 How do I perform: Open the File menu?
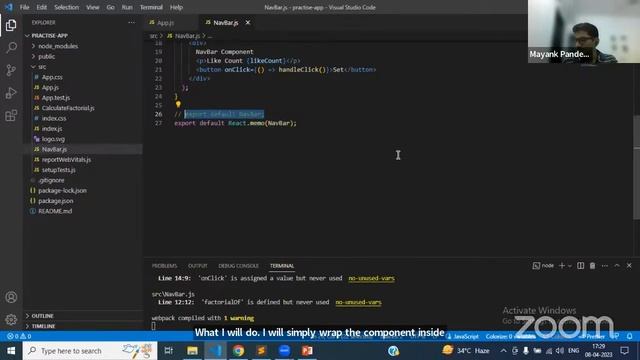click(24, 7)
